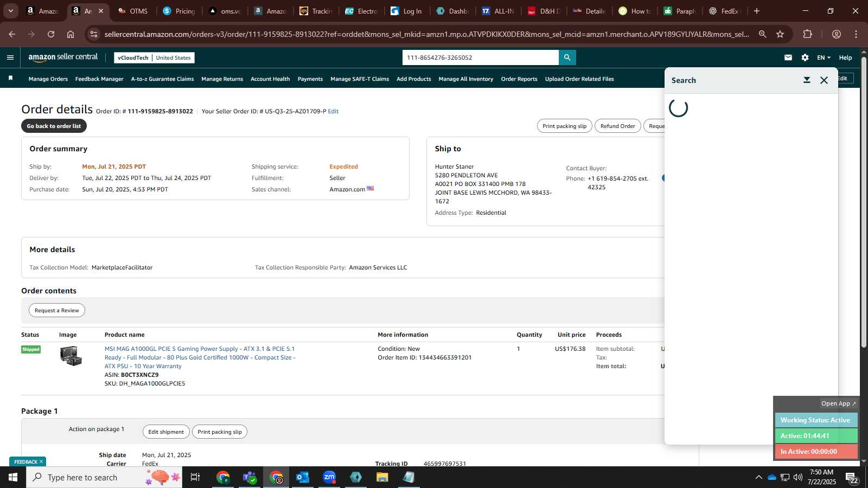868x488 pixels.
Task: Go to browser home page
Action: (x=71, y=34)
